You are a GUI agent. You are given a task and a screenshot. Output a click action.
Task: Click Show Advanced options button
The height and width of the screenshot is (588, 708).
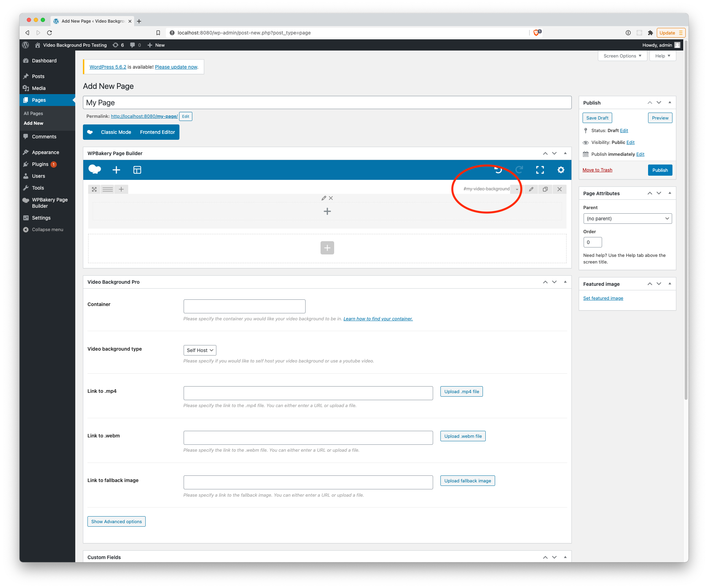coord(116,521)
